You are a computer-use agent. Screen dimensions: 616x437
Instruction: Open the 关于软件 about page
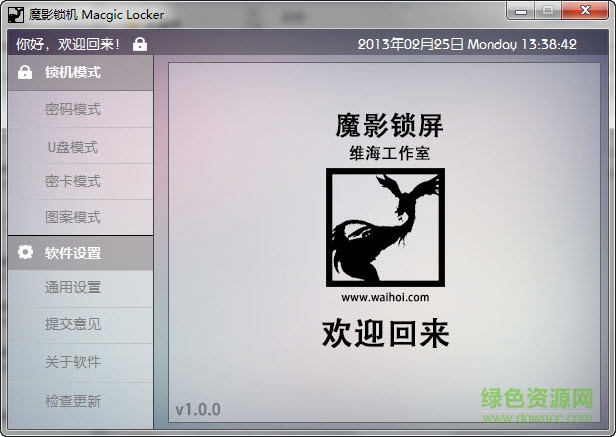coord(73,362)
